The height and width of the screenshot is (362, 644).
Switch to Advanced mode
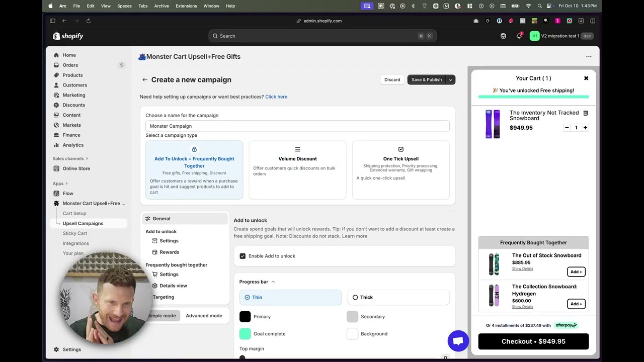(x=204, y=316)
